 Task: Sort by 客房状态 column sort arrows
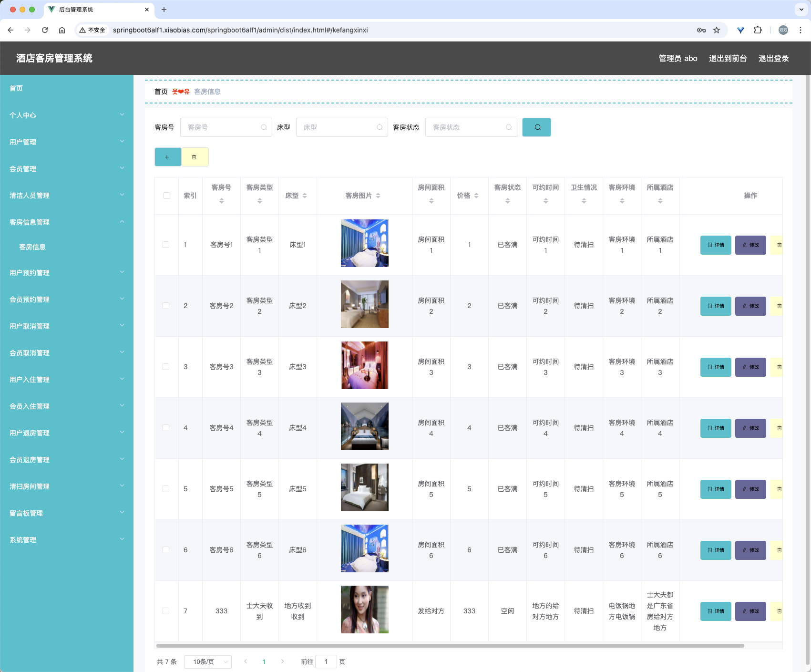508,201
